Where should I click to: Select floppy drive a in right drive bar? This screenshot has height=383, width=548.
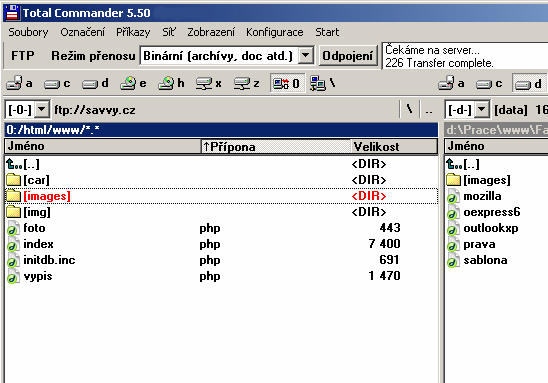coord(452,83)
